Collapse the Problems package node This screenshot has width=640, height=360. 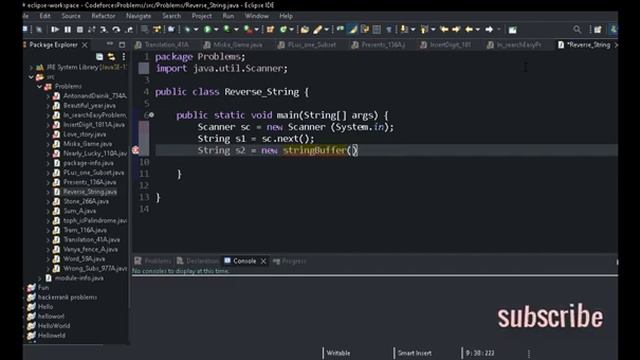pyautogui.click(x=39, y=87)
